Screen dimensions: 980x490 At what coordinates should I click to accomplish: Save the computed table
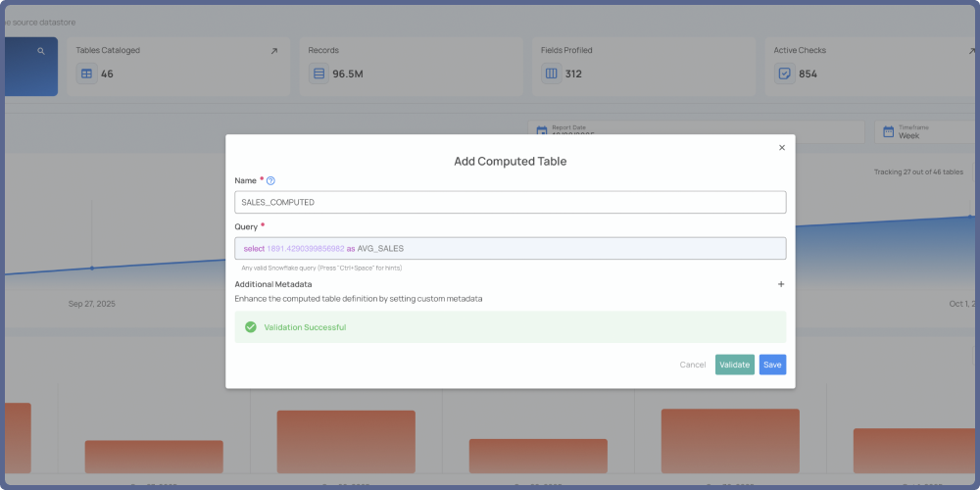(x=772, y=365)
